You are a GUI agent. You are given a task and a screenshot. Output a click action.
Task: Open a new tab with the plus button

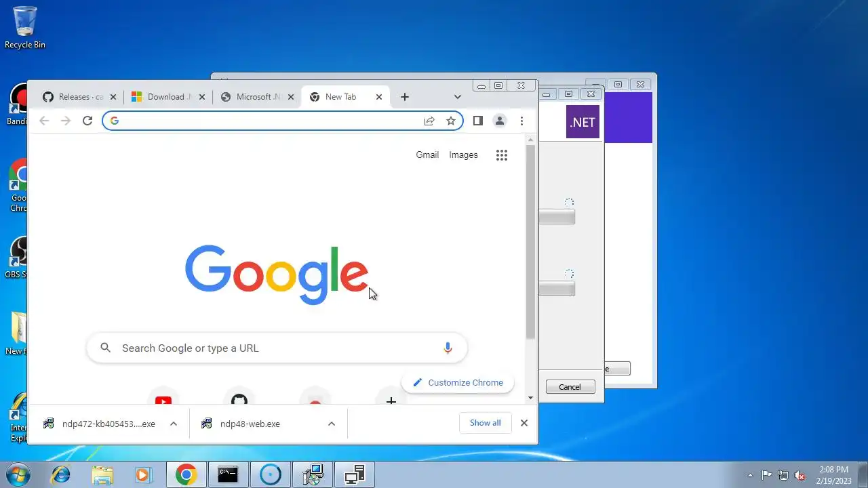405,97
